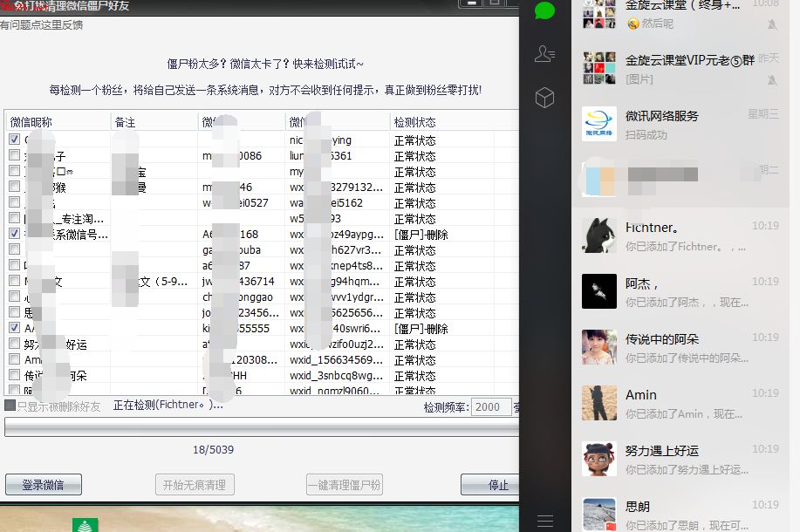Open the WeChat hamburger menu at sidebar bottom

click(x=545, y=521)
